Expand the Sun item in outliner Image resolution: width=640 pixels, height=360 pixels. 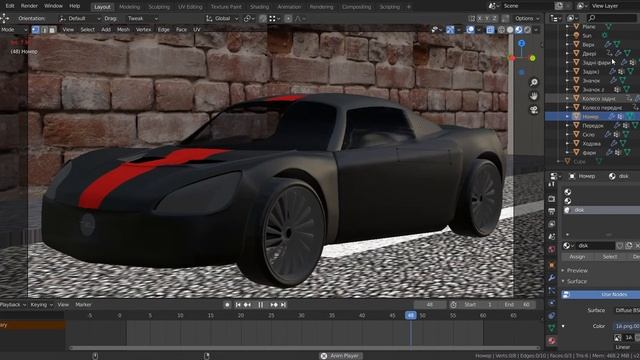(x=567, y=36)
